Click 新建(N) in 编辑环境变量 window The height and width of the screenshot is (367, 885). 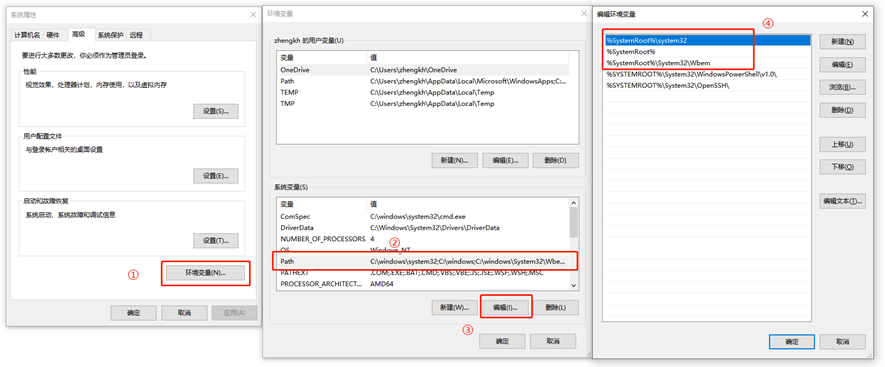click(x=843, y=42)
